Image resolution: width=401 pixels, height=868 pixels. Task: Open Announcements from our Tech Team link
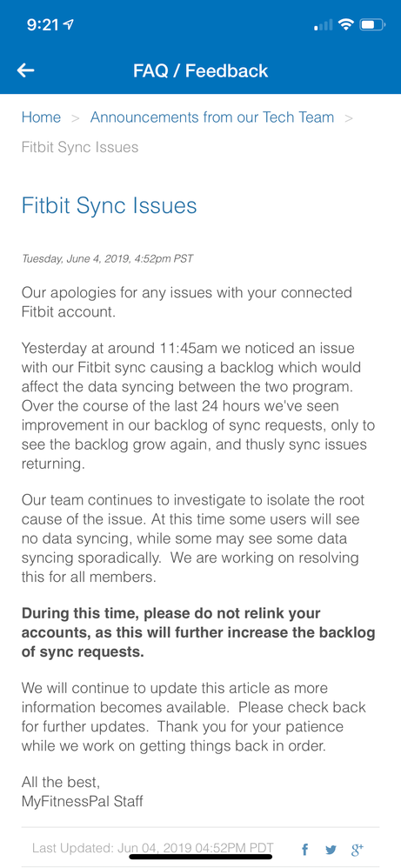click(212, 117)
